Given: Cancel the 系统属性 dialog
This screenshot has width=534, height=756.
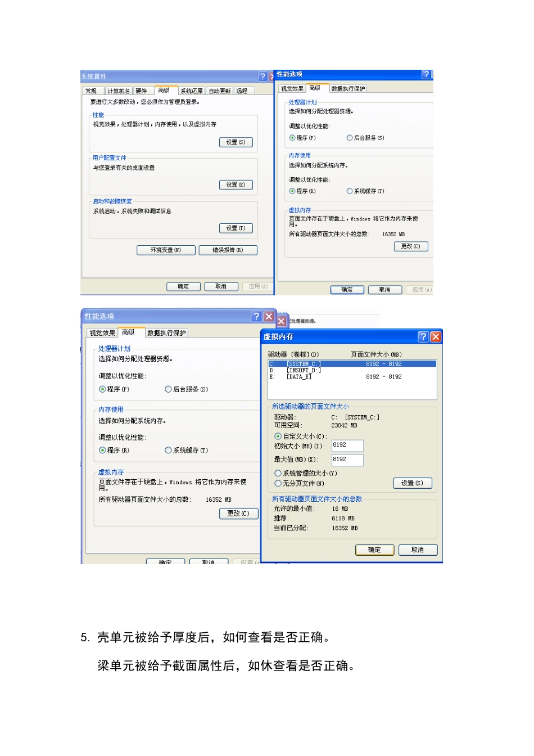Looking at the screenshot, I should pos(221,287).
